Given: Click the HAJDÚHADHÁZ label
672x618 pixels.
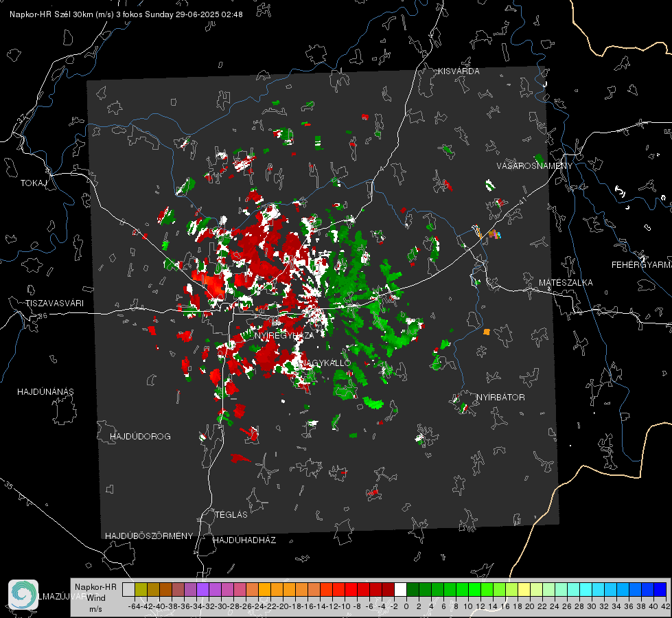Looking at the screenshot, I should pos(244,540).
